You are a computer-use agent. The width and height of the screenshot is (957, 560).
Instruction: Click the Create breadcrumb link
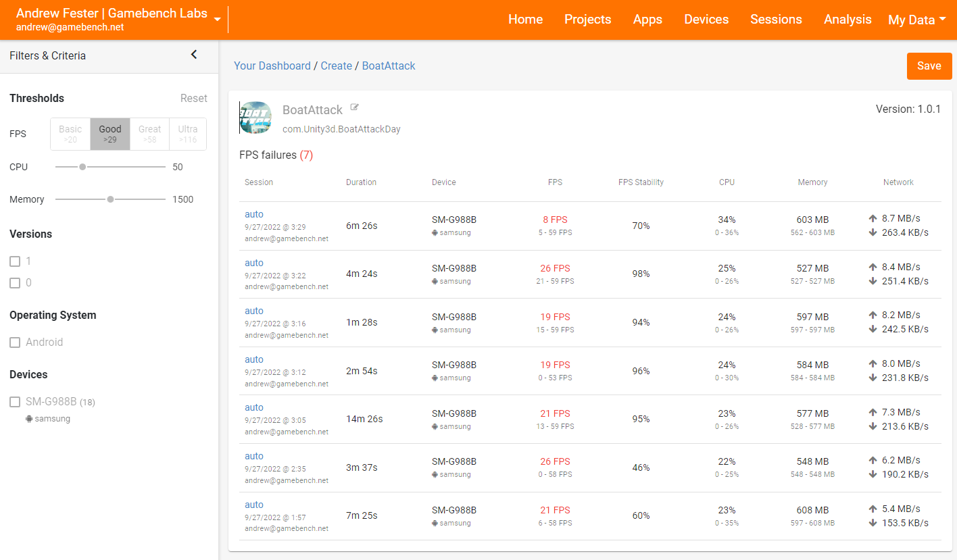click(x=336, y=66)
